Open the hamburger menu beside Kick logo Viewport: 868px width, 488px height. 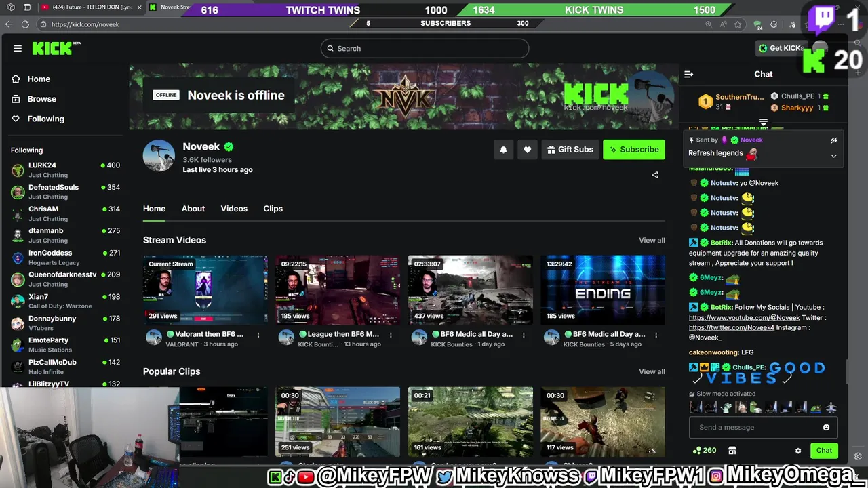(x=18, y=48)
